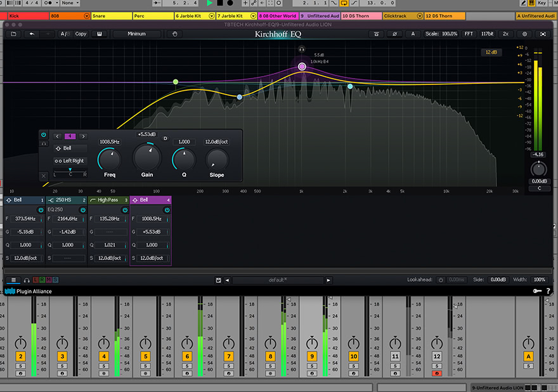The width and height of the screenshot is (558, 392).
Task: Undo last change in Kirchhoff EQ
Action: [x=32, y=34]
